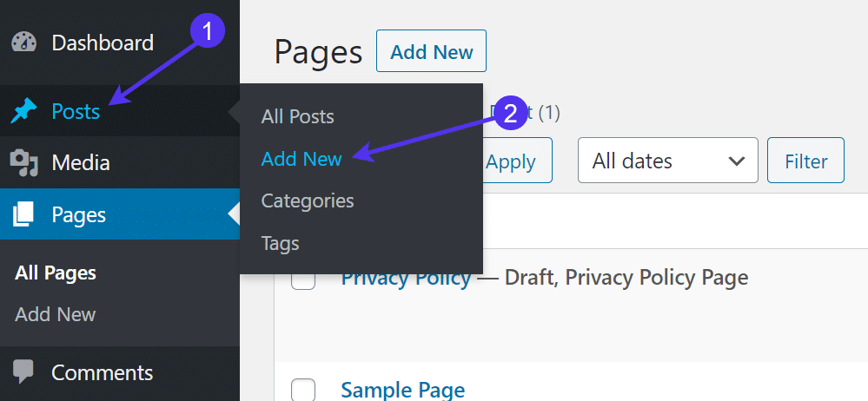Click the Pages stacked-sheets icon
This screenshot has height=401, width=868.
tap(23, 214)
